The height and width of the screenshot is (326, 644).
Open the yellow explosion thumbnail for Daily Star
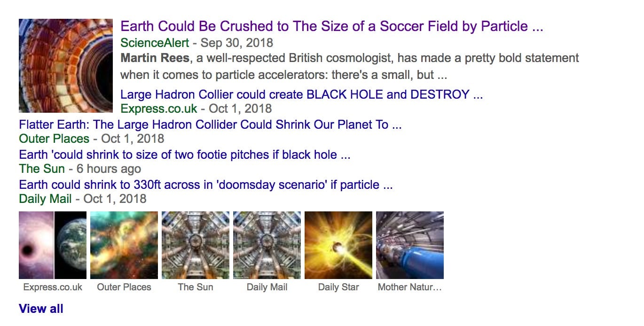(x=338, y=245)
